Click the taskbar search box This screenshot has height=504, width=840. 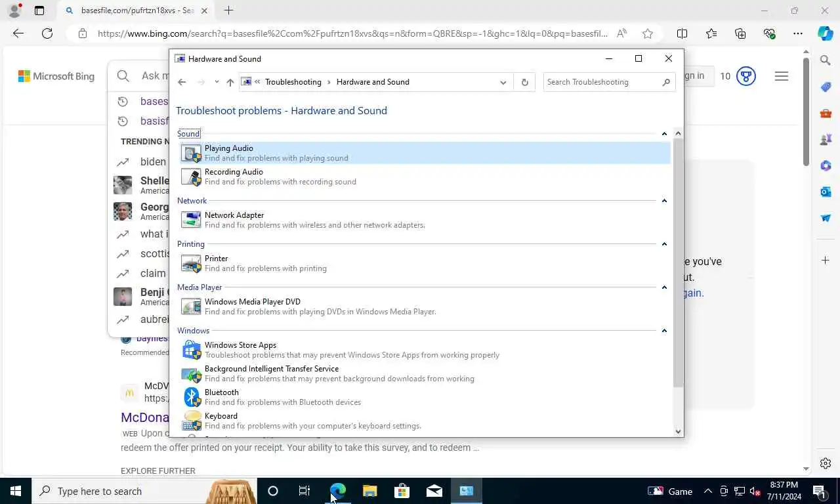(x=144, y=491)
